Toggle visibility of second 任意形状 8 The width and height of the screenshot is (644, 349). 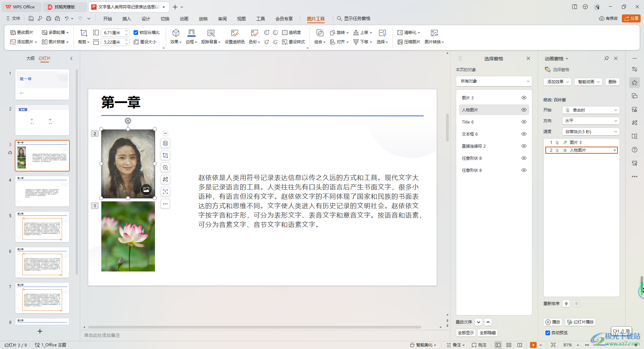[524, 170]
